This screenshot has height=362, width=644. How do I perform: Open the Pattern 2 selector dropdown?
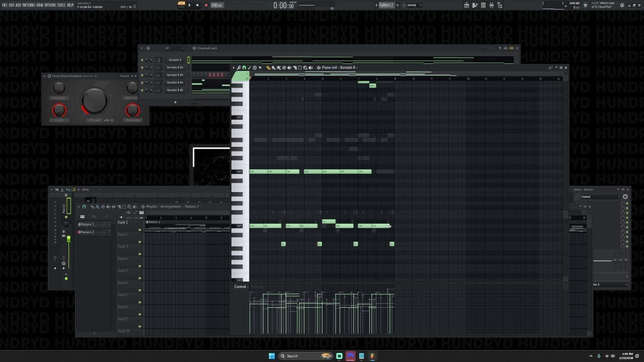tap(386, 5)
